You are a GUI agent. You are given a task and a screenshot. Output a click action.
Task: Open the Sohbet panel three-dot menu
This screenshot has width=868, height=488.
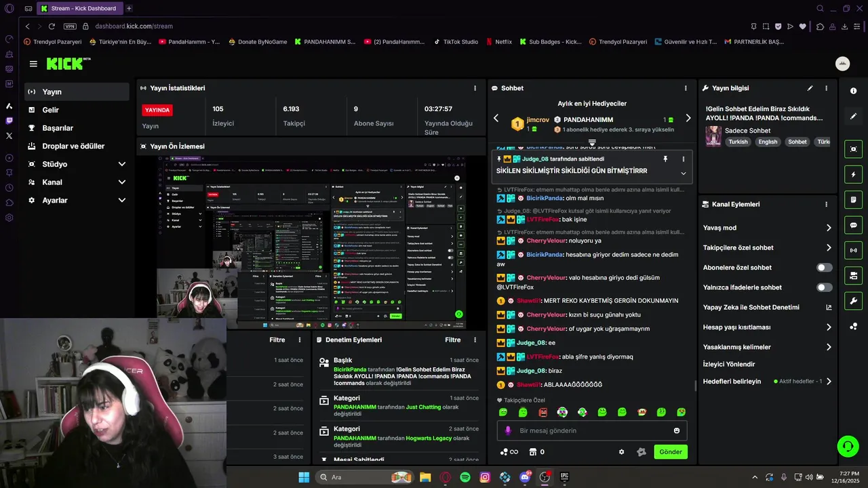point(686,88)
